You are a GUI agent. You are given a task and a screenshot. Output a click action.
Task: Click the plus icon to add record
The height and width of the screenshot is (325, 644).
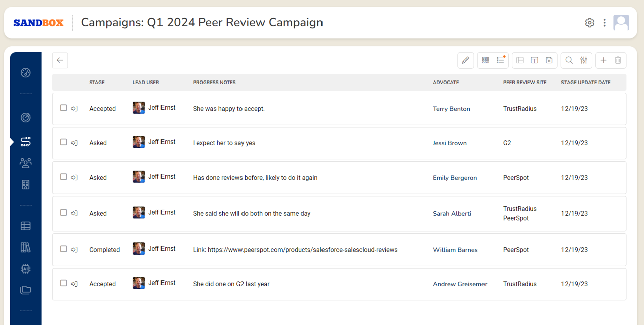click(x=604, y=60)
